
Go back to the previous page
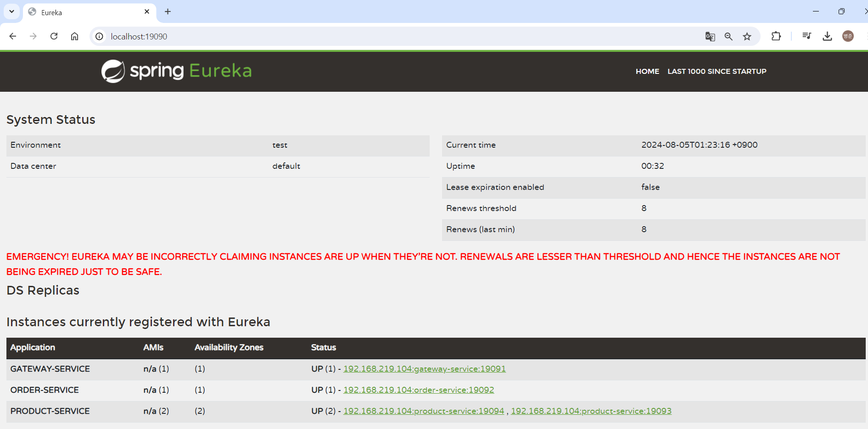tap(12, 36)
